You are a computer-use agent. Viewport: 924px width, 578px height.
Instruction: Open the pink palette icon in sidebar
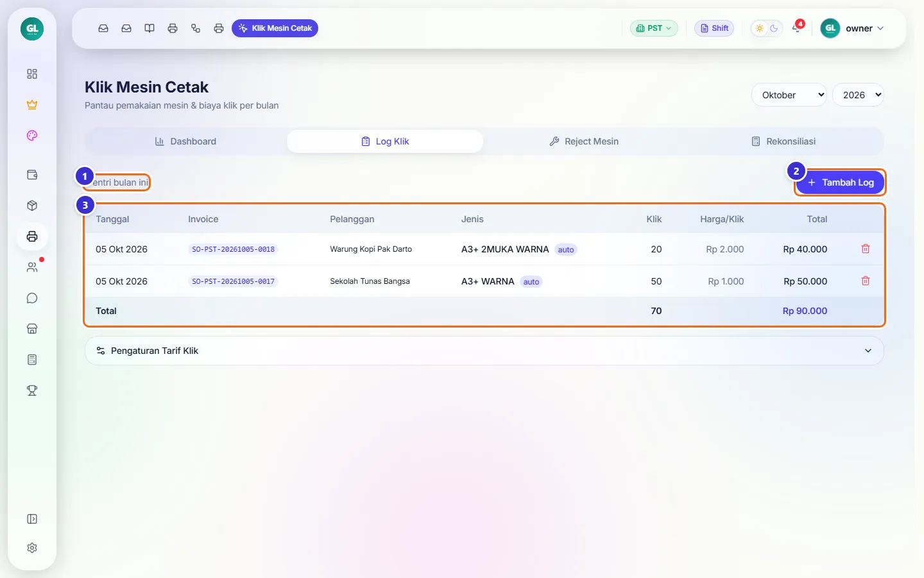(32, 136)
